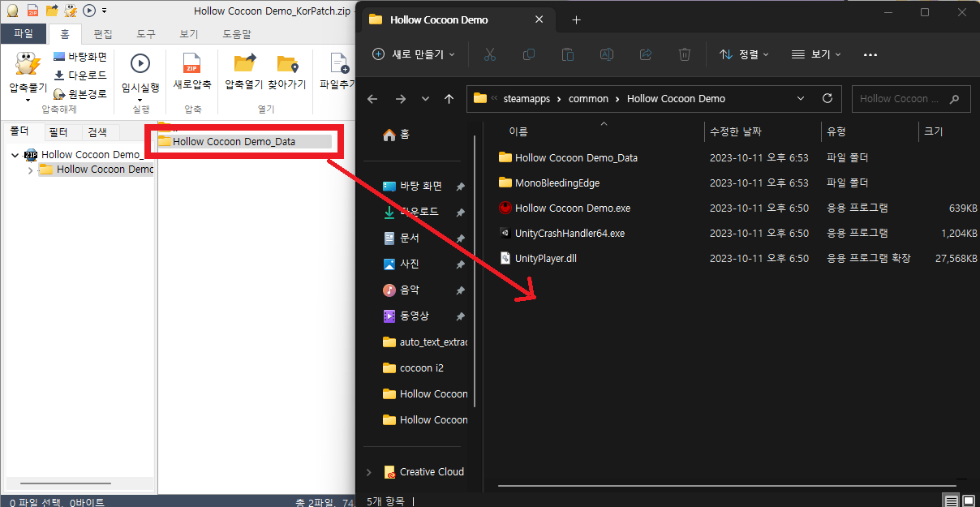Viewport: 980px width, 507px height.
Task: Click open-archive folder icon in quick toolbar
Action: tap(52, 11)
